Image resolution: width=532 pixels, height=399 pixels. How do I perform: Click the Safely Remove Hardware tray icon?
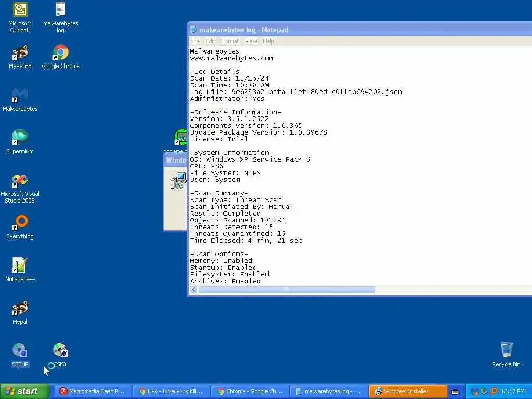pos(484,391)
